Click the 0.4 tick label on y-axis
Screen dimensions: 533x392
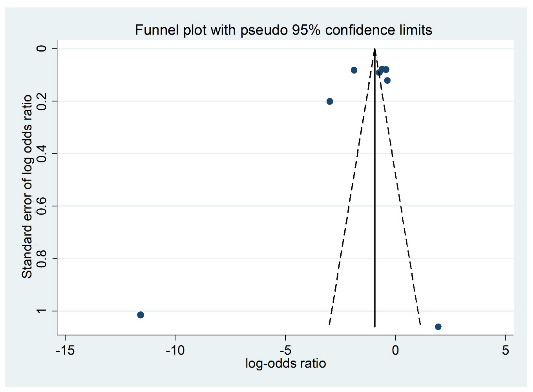[x=42, y=154]
